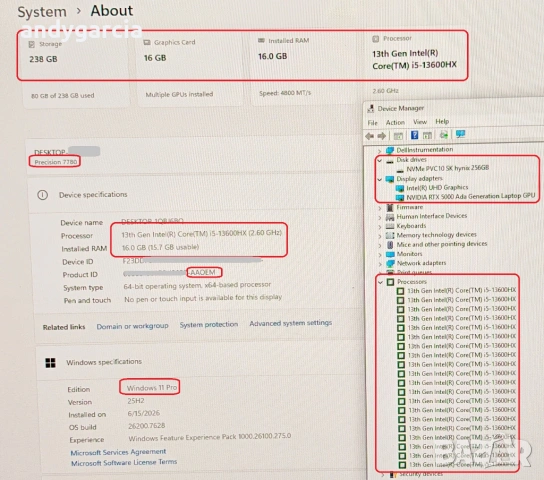Go to System in the breadcrumb
This screenshot has width=544, height=480.
[x=42, y=12]
